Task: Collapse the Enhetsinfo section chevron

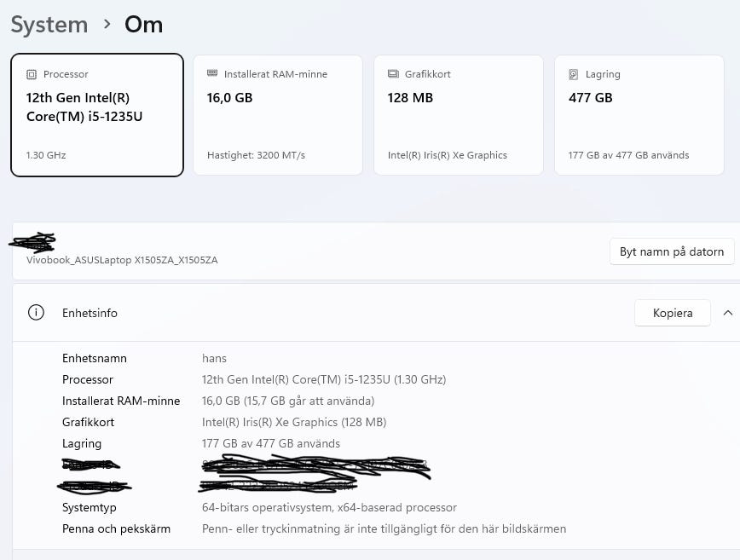Action: click(x=728, y=313)
